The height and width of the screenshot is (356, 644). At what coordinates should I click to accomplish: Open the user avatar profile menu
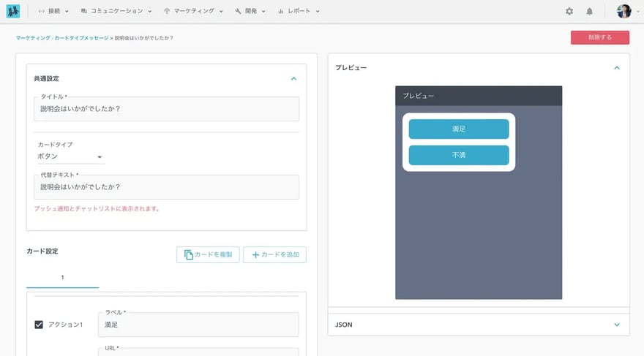(624, 12)
